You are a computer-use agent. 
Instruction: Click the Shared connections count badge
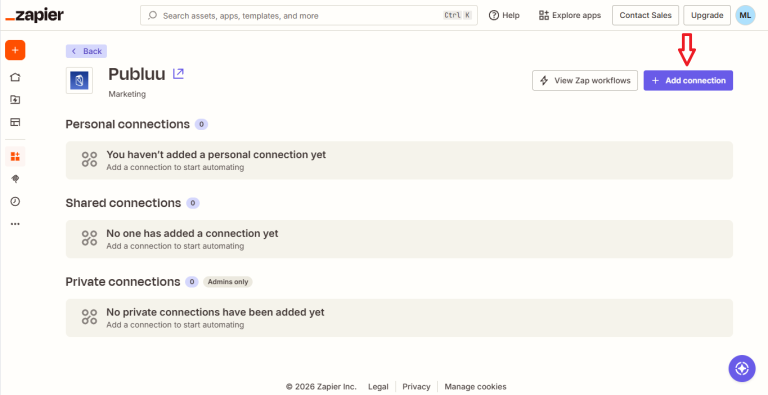(193, 203)
